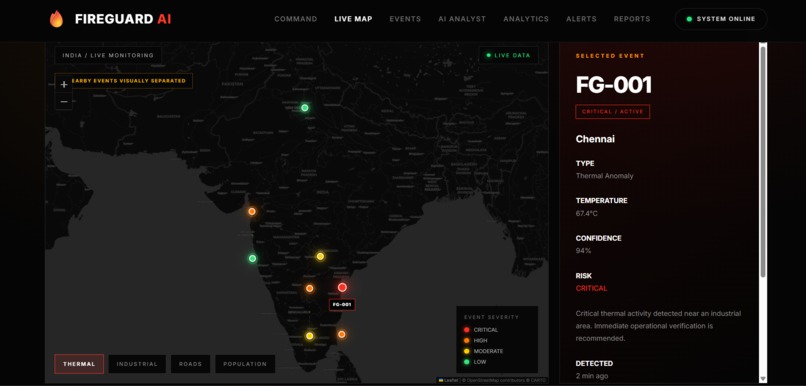The image size is (806, 386).
Task: Toggle the Roads map layer
Action: 190,364
